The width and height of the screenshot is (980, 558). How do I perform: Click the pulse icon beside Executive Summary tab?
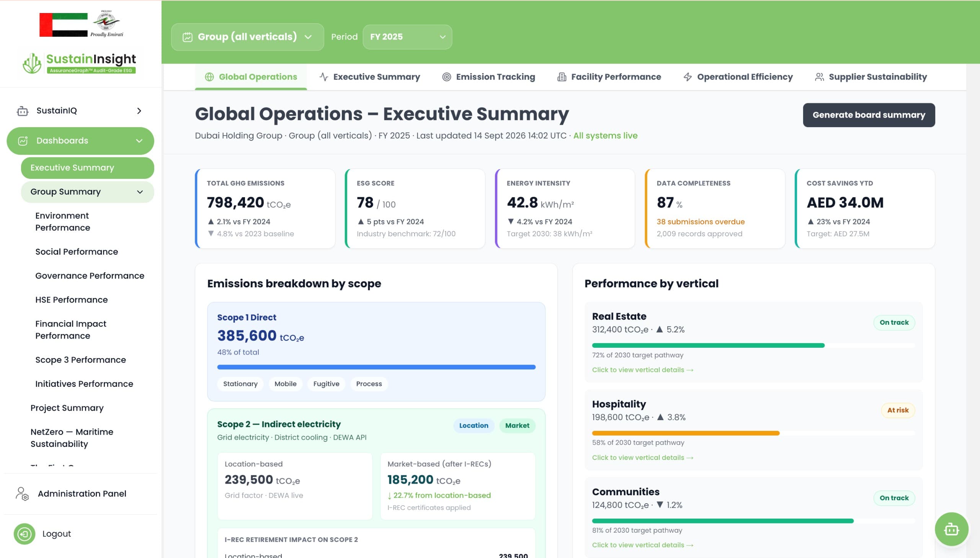(323, 77)
